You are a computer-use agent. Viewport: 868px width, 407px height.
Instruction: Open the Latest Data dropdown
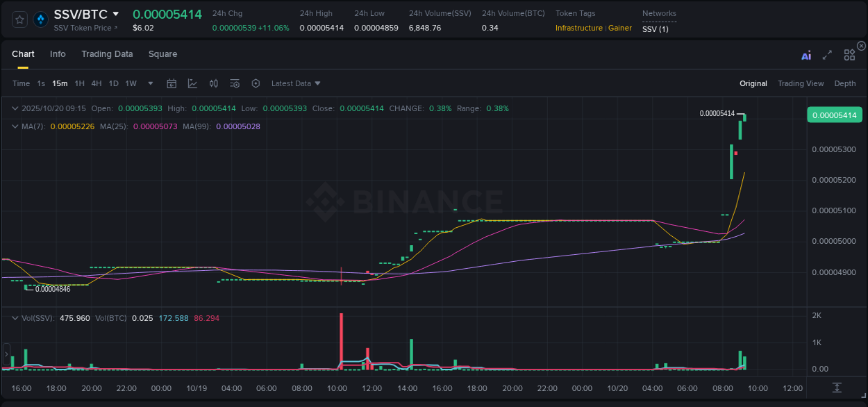point(296,83)
